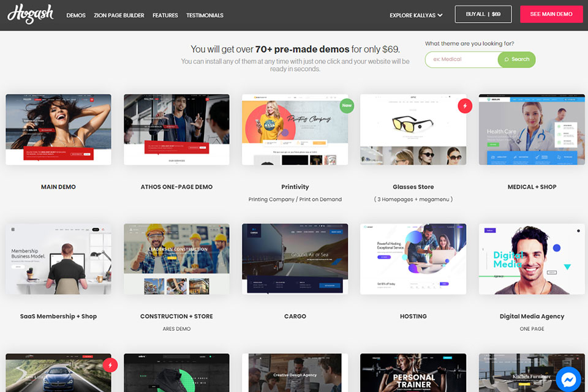Open the Creative Design Agency thumbnail
588x392 pixels.
coord(295,372)
